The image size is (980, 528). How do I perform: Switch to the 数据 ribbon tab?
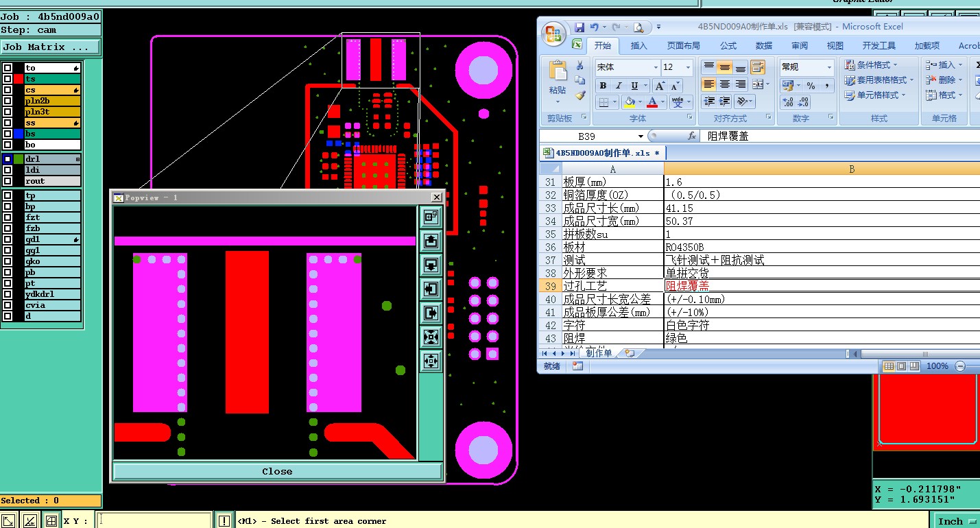coord(764,46)
